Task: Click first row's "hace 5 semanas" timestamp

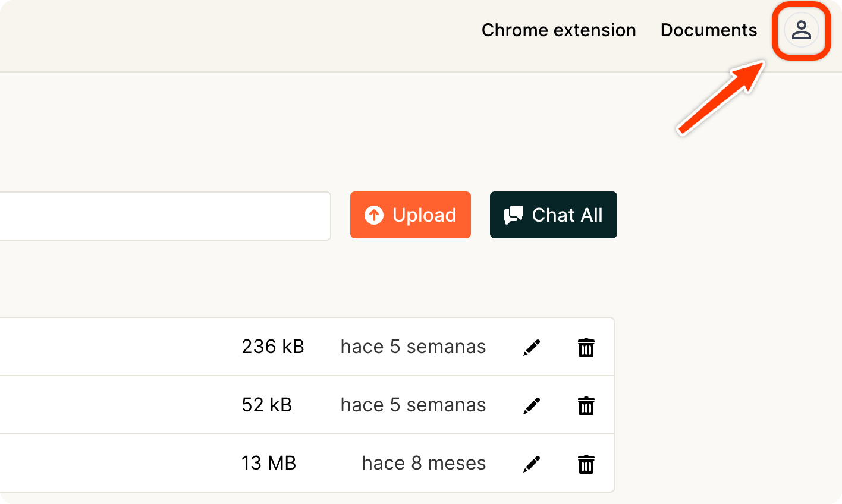Action: point(413,346)
